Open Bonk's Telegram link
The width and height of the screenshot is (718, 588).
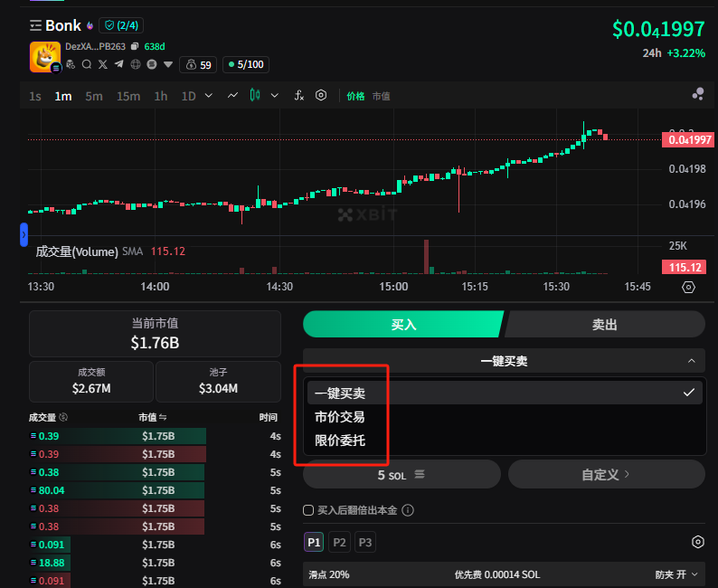pos(119,64)
